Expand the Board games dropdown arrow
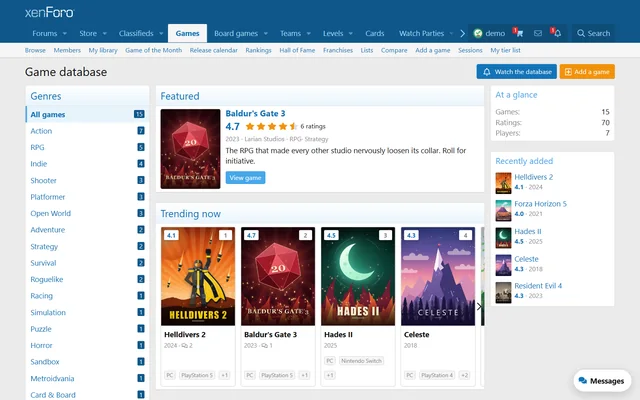The image size is (640, 400). point(265,33)
